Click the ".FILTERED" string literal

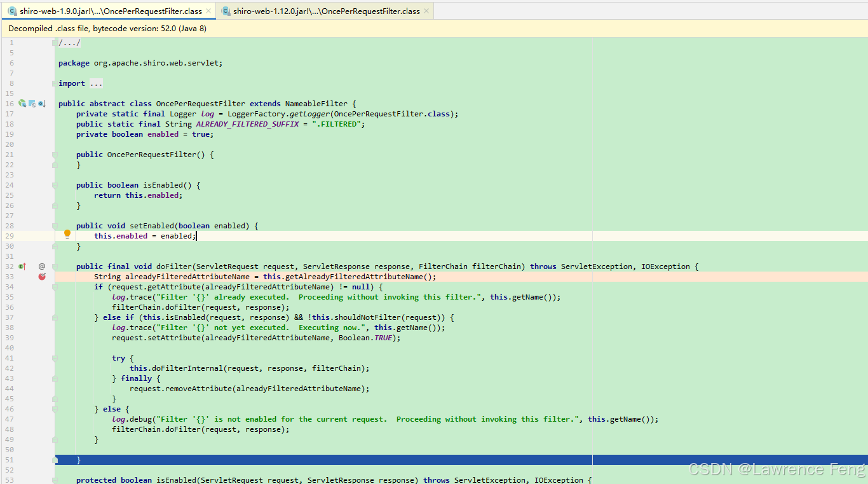336,124
